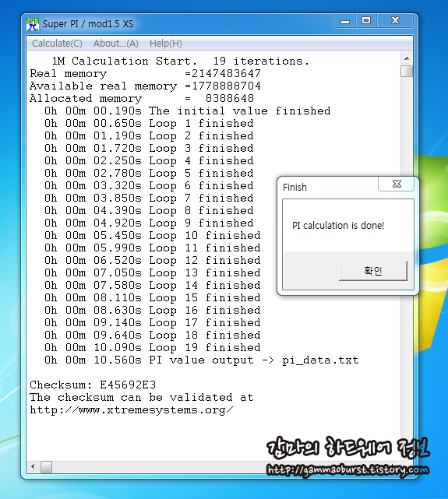This screenshot has height=499, width=448.
Task: Click the 'Loop 16 finished' line
Action: tap(153, 310)
